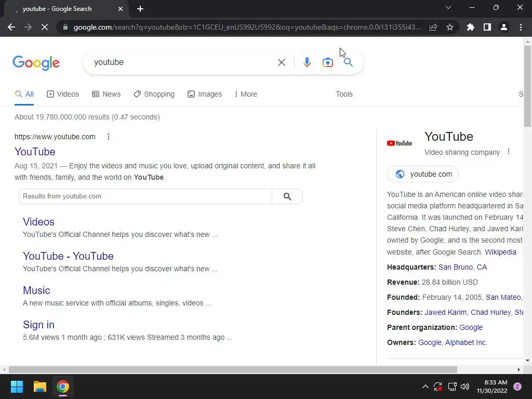Click the browser back arrow

[x=11, y=27]
